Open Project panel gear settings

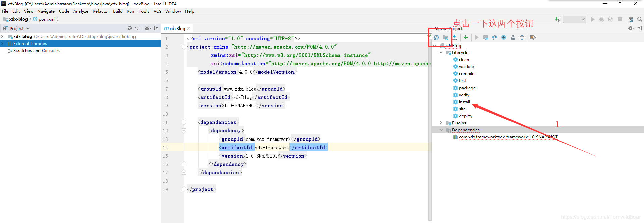[x=148, y=28]
